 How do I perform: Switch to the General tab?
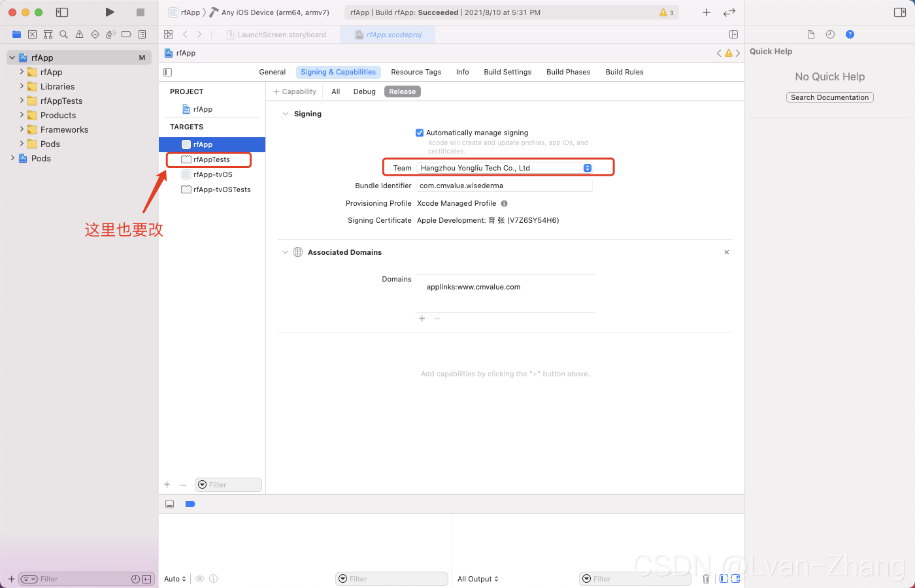tap(273, 72)
